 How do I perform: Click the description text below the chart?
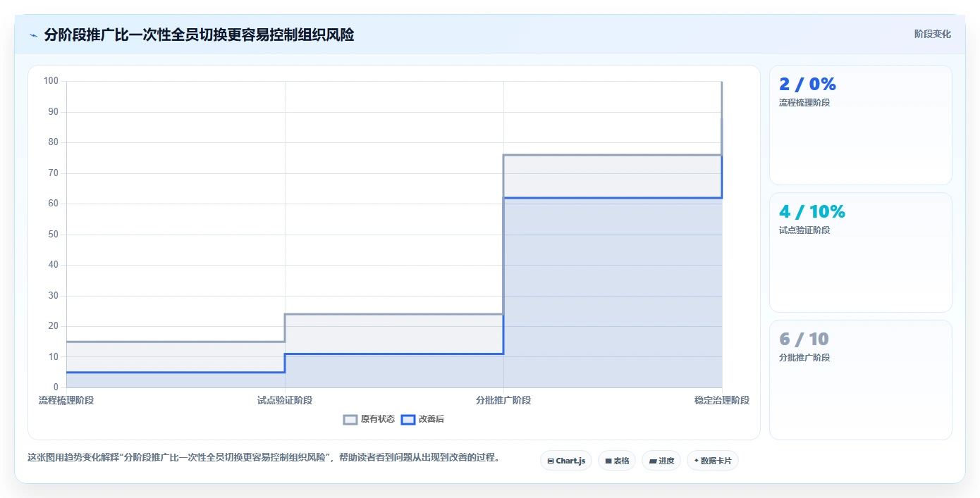[264, 457]
